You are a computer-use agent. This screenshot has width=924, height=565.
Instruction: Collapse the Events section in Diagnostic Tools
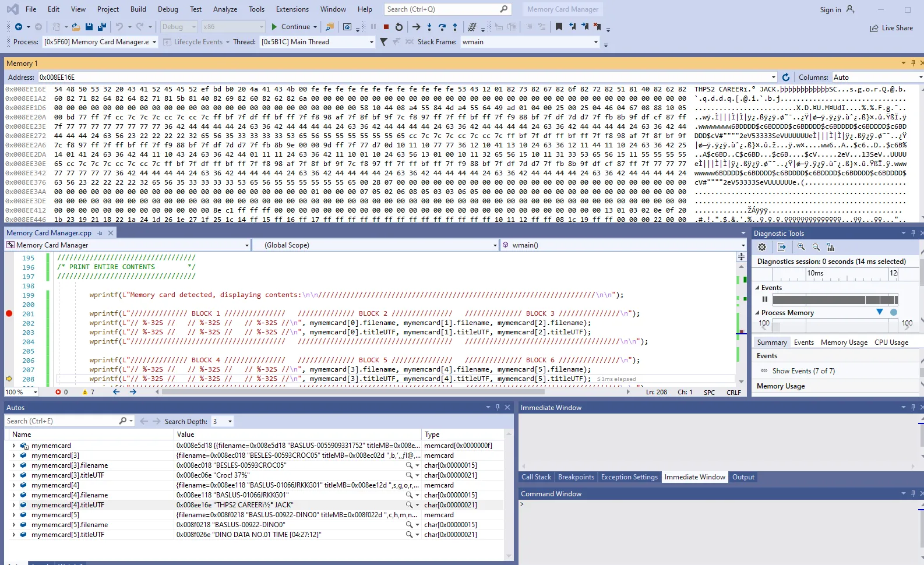tap(757, 288)
